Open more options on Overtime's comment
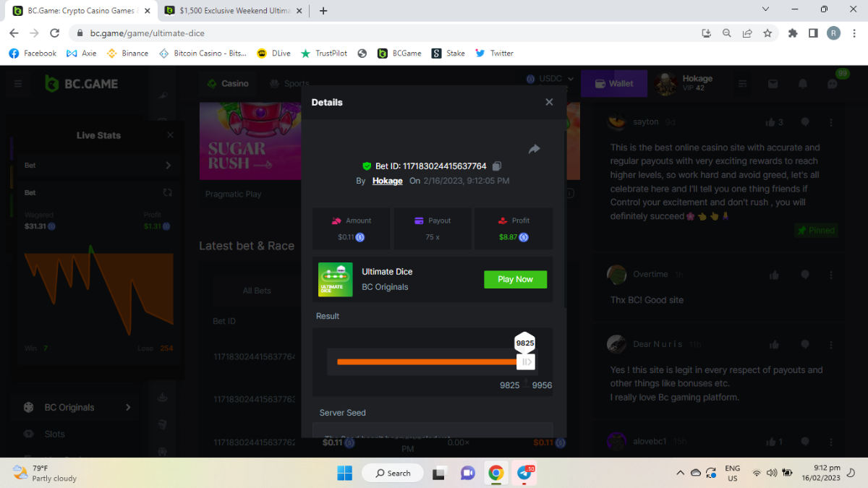868x488 pixels. pyautogui.click(x=831, y=275)
